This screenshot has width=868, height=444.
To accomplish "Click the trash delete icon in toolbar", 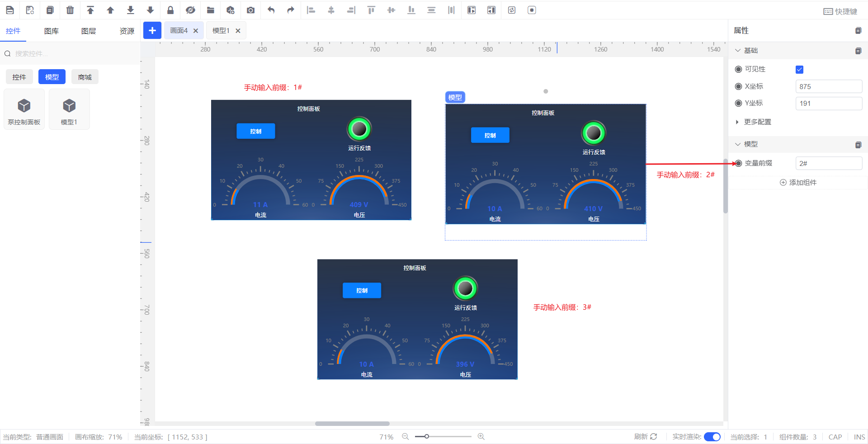I will [70, 10].
